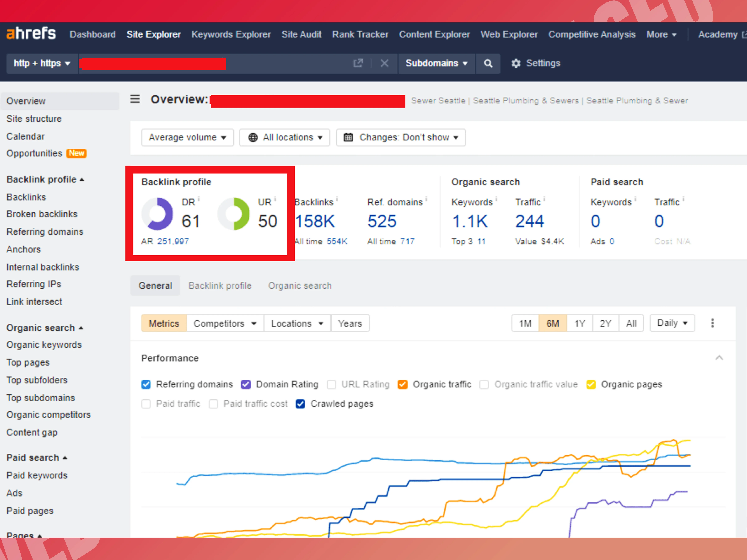
Task: Click the ahrefs logo
Action: click(31, 34)
